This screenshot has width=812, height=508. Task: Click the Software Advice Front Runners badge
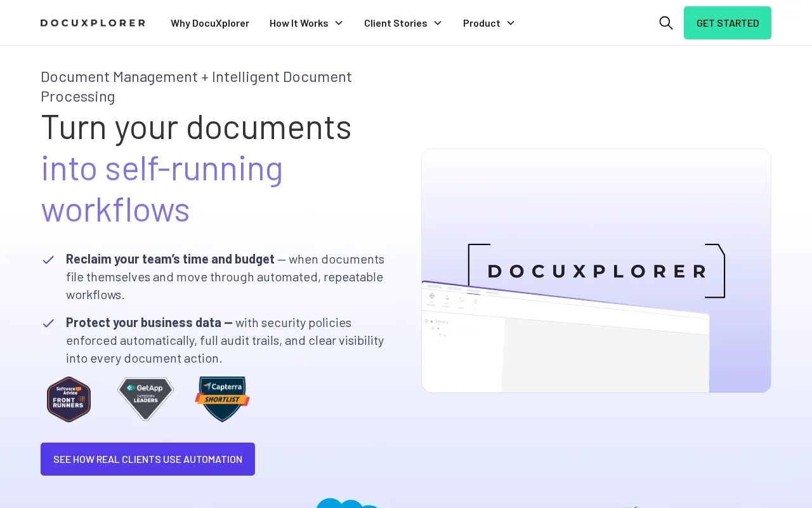click(69, 399)
